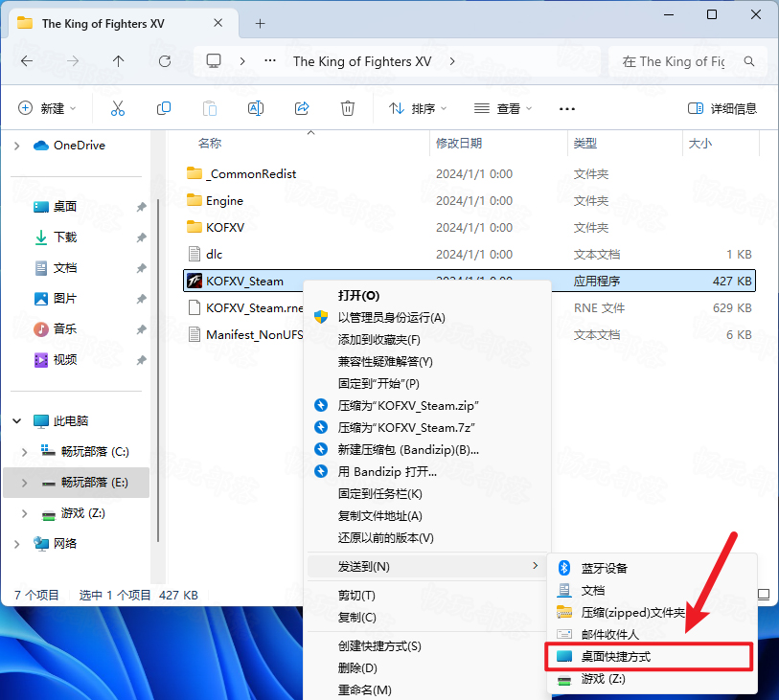
Task: Expand the 畅玩部落 (E:) drive node
Action: pyautogui.click(x=24, y=483)
